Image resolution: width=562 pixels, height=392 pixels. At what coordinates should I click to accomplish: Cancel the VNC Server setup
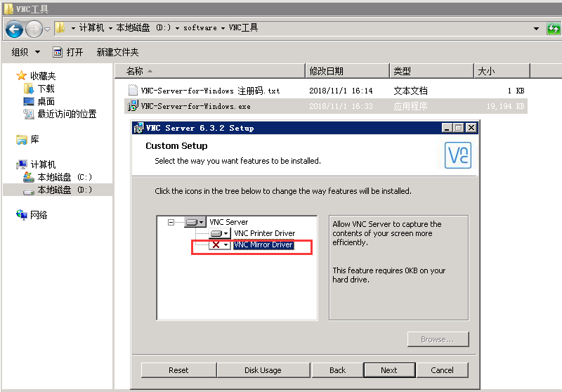coord(442,370)
